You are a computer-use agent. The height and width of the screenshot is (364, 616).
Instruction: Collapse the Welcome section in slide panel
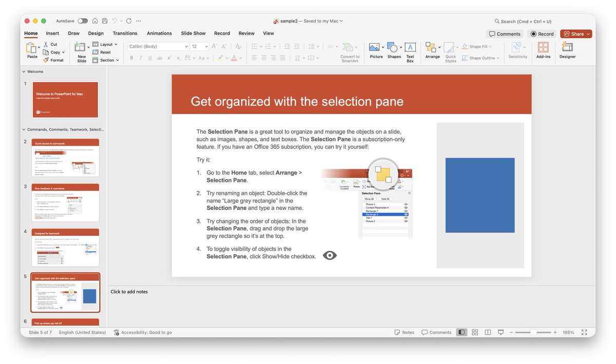[x=24, y=72]
